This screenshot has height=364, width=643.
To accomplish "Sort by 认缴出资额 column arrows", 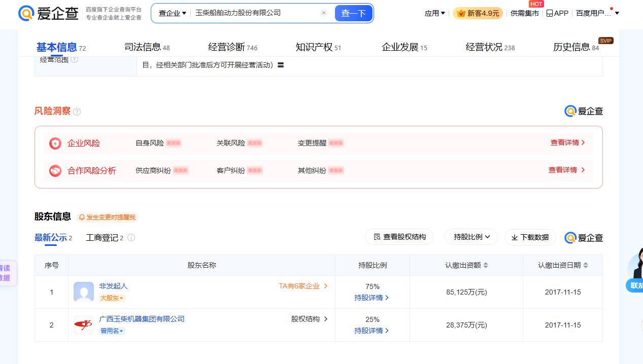I will (486, 265).
